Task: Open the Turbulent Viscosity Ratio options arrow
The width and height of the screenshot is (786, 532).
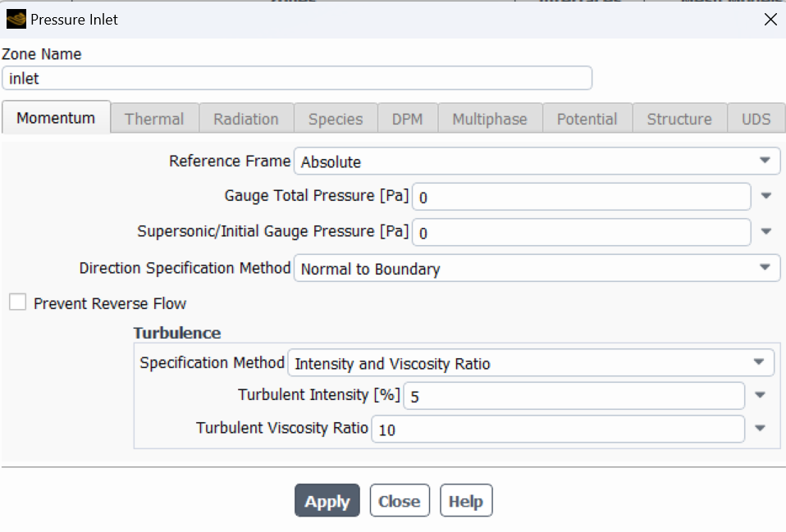Action: point(760,428)
